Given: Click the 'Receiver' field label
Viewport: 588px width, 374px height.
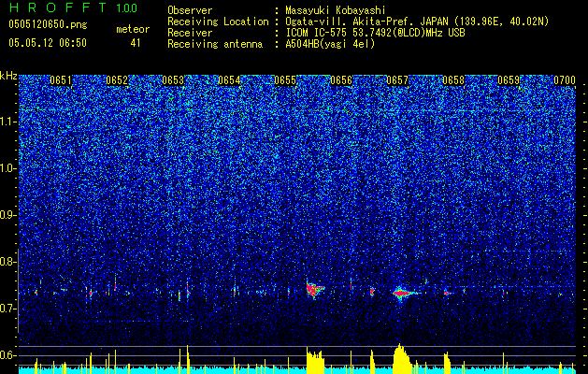Looking at the screenshot, I should (x=190, y=33).
